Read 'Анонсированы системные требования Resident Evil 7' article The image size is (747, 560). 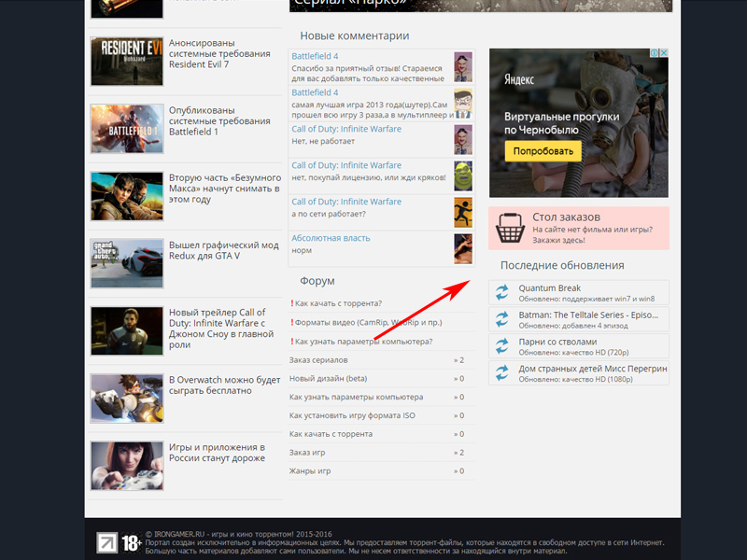[x=219, y=54]
